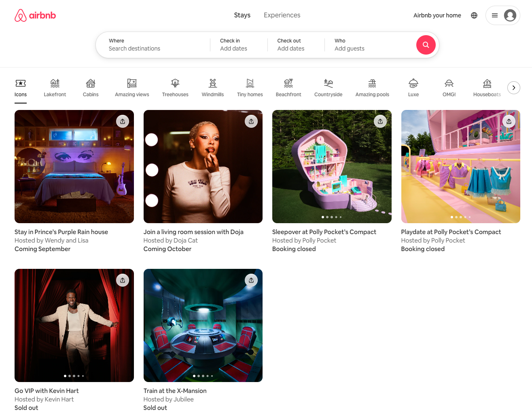
Task: Select the Icons category
Action: pyautogui.click(x=21, y=88)
